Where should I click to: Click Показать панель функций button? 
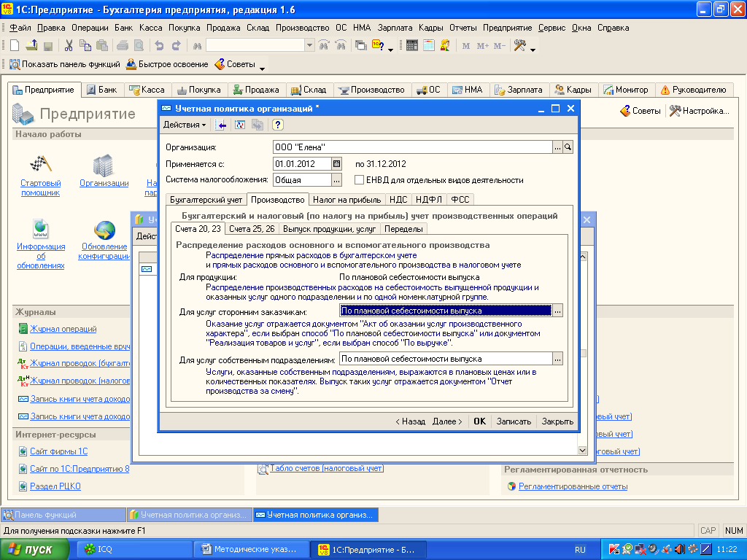(65, 64)
